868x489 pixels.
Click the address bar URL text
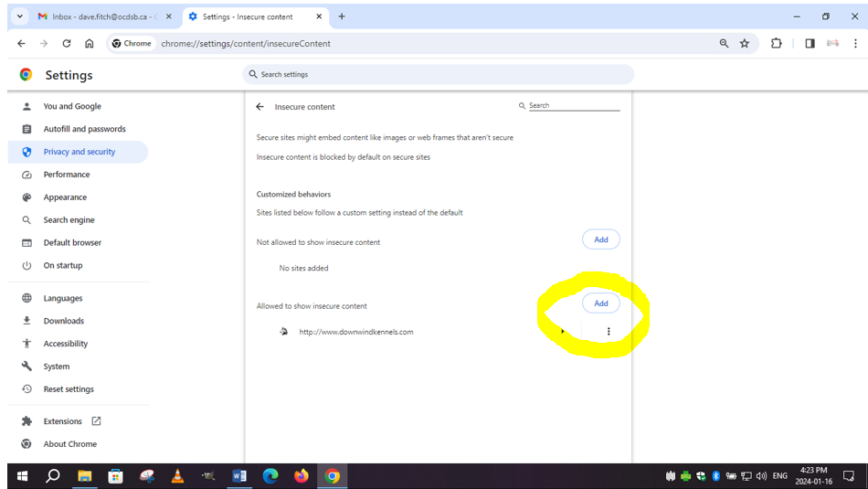pos(246,43)
